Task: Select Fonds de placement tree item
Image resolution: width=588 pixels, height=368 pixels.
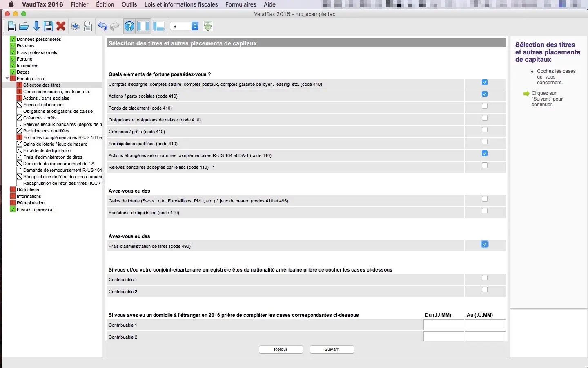Action: point(43,105)
